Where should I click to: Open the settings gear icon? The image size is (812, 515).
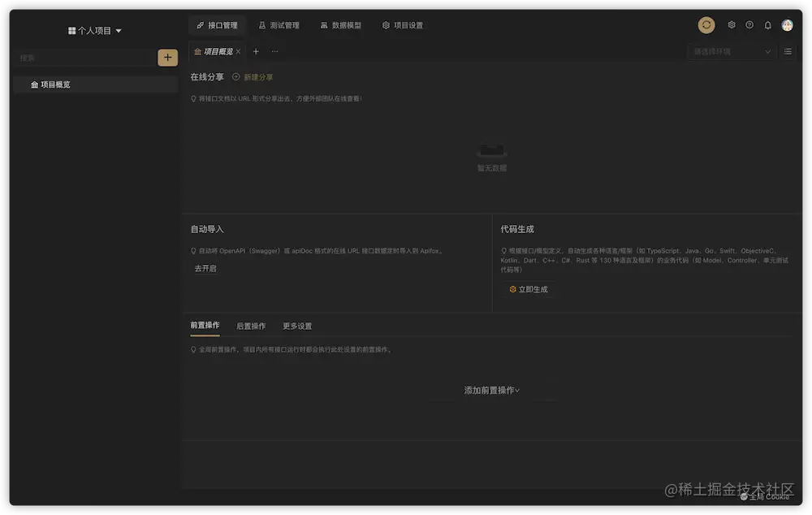point(731,25)
